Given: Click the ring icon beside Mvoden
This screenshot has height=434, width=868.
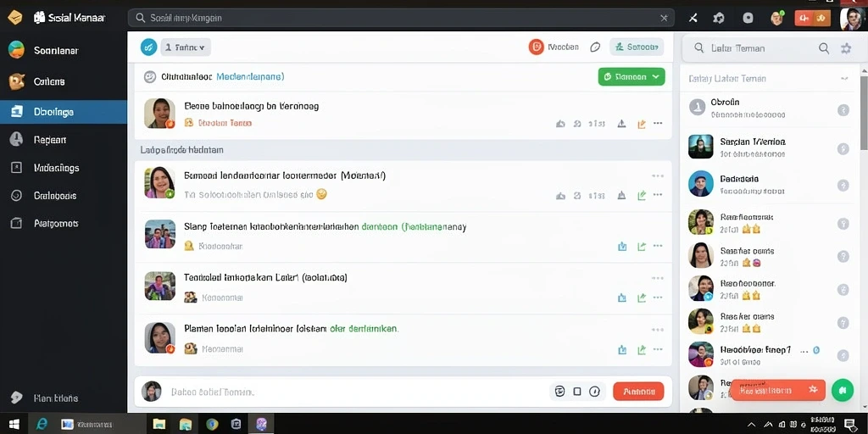Looking at the screenshot, I should click(595, 47).
